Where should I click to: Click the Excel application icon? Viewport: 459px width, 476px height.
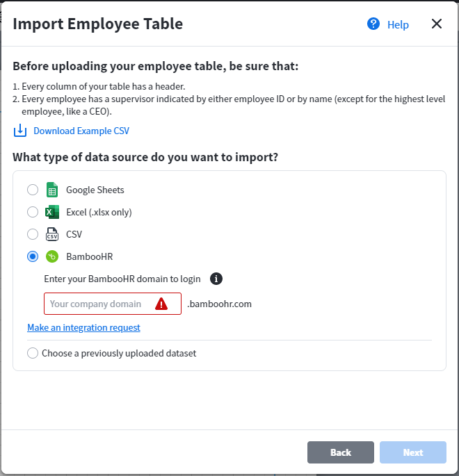click(52, 212)
